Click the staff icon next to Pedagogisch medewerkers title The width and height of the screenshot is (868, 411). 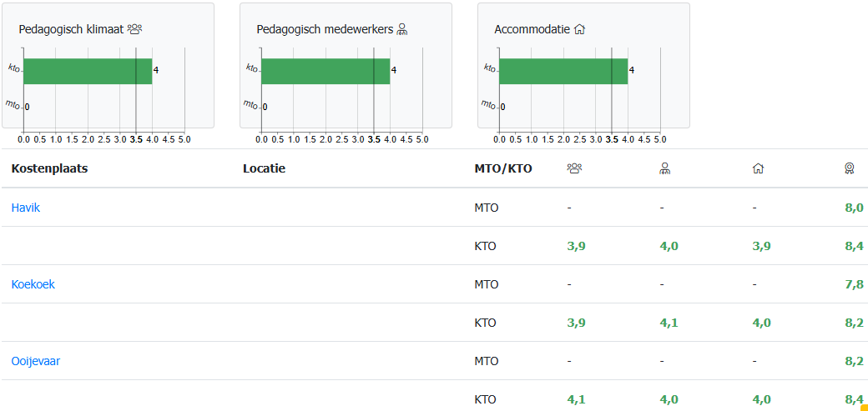click(402, 29)
